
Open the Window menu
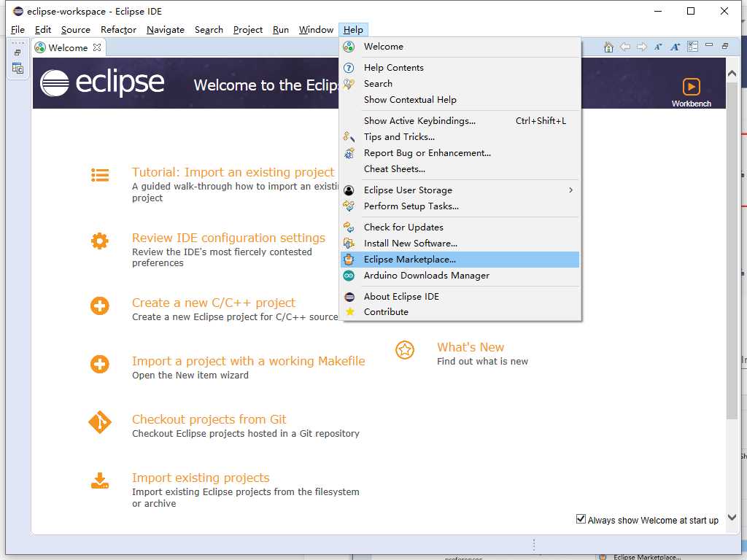pyautogui.click(x=316, y=29)
